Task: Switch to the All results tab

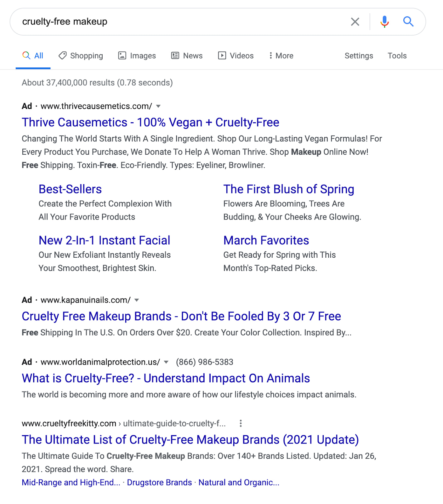Action: (x=33, y=56)
